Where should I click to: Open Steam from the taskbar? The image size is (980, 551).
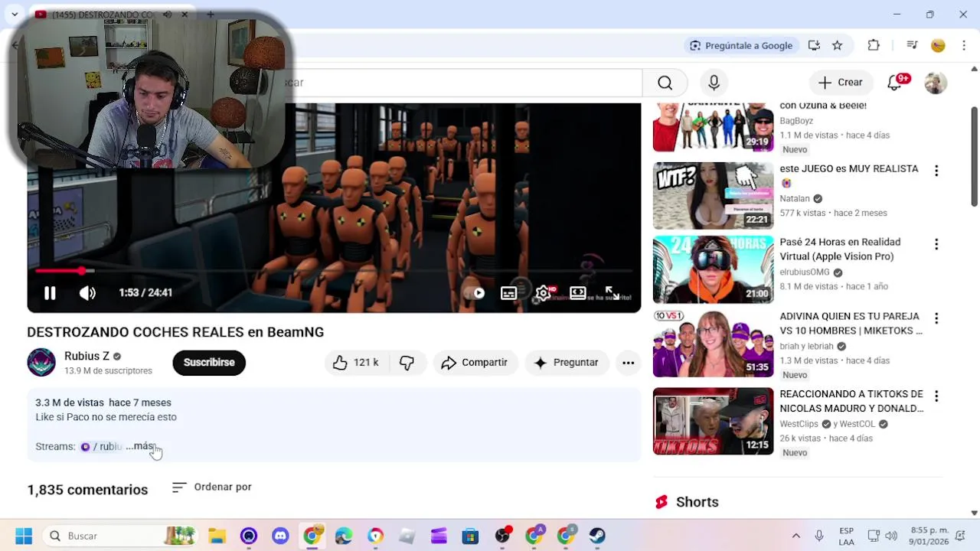click(597, 536)
